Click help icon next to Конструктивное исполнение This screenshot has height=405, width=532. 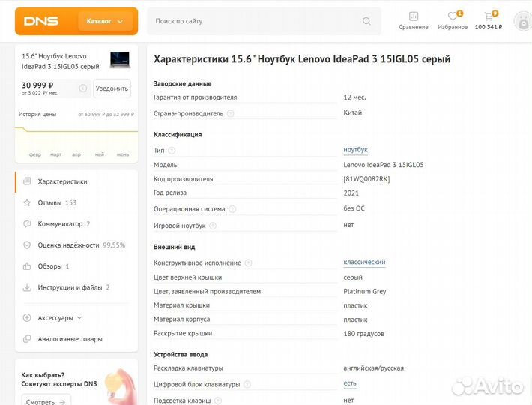click(248, 262)
